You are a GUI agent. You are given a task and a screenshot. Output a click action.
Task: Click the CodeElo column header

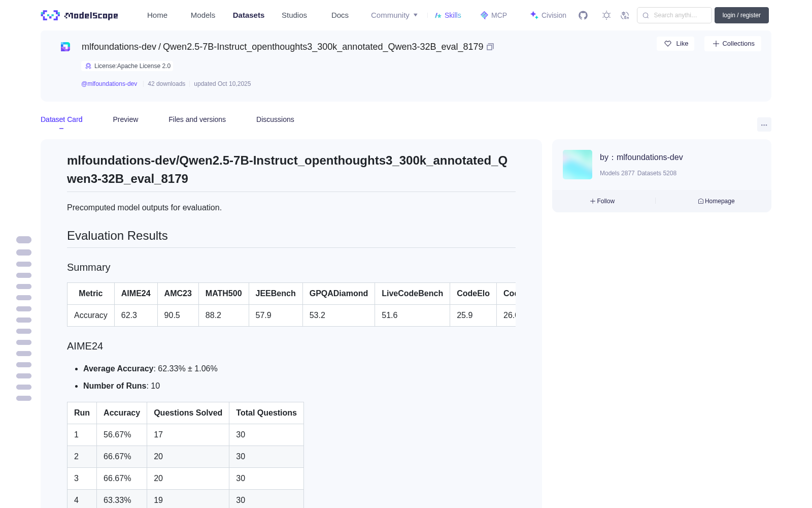coord(473,294)
